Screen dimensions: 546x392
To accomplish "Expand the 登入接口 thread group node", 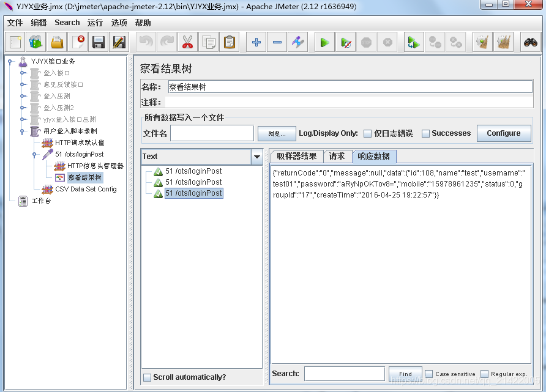I will [22, 73].
